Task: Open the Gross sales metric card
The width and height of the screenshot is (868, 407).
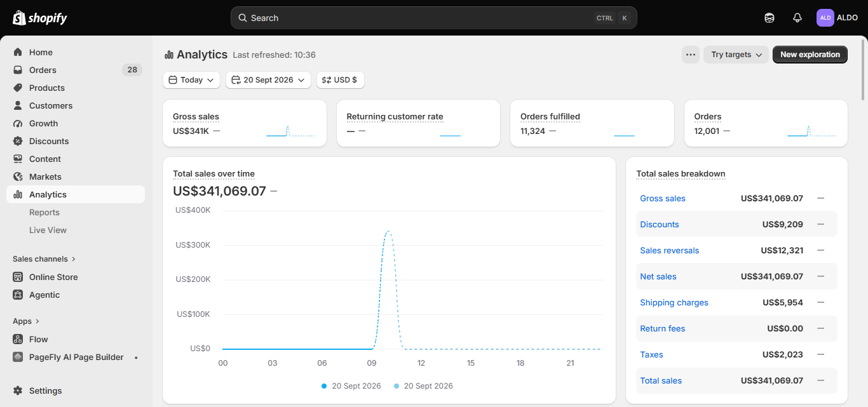Action: 245,123
